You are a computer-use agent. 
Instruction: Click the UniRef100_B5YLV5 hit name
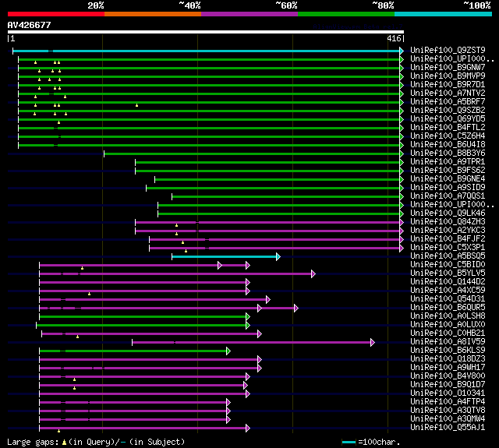pyautogui.click(x=448, y=273)
